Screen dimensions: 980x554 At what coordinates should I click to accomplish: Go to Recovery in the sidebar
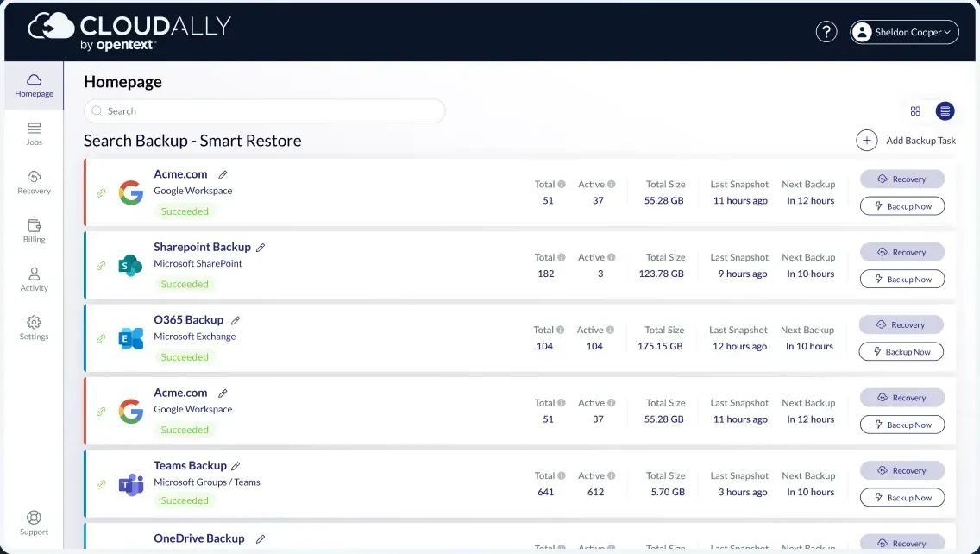point(34,183)
